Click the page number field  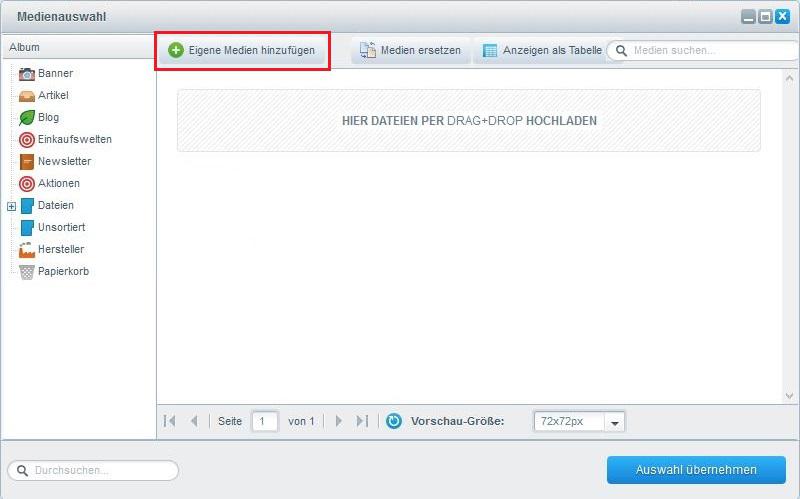[265, 421]
